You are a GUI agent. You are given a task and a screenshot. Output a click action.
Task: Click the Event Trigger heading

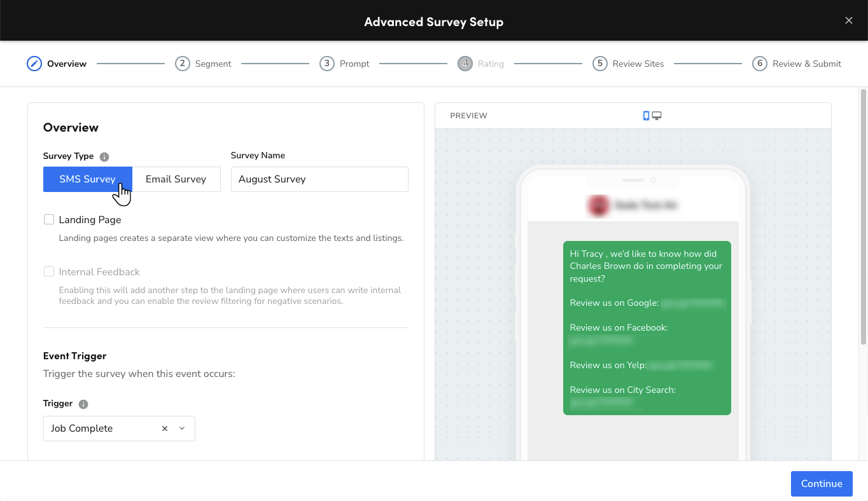[x=75, y=356]
